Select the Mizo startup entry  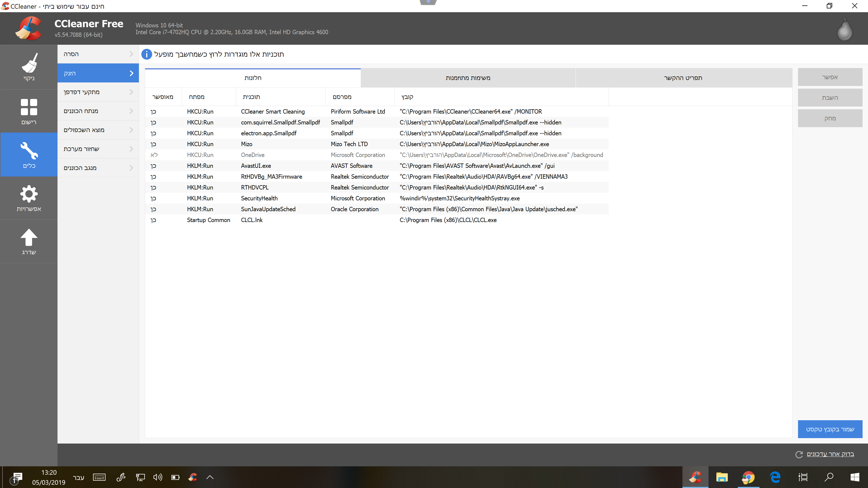(x=377, y=144)
